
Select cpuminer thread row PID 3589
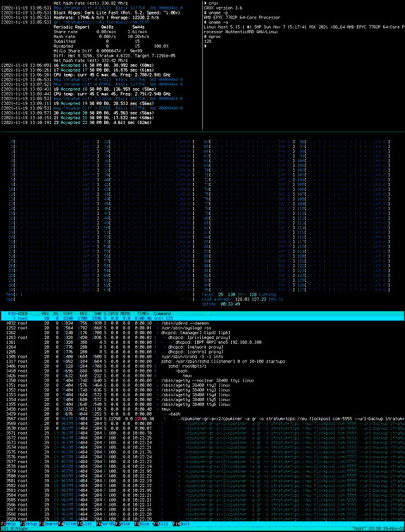click(203, 519)
